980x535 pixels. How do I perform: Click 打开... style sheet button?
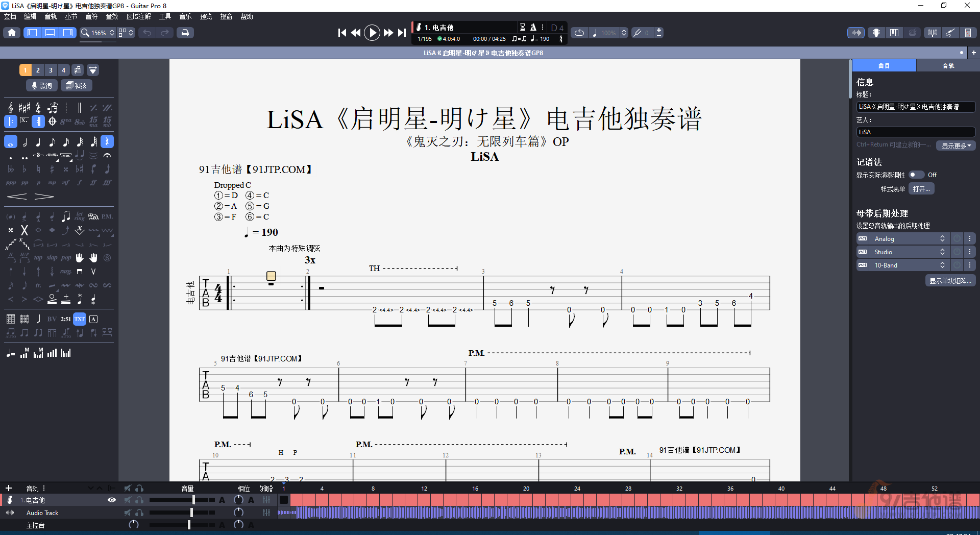click(x=921, y=189)
